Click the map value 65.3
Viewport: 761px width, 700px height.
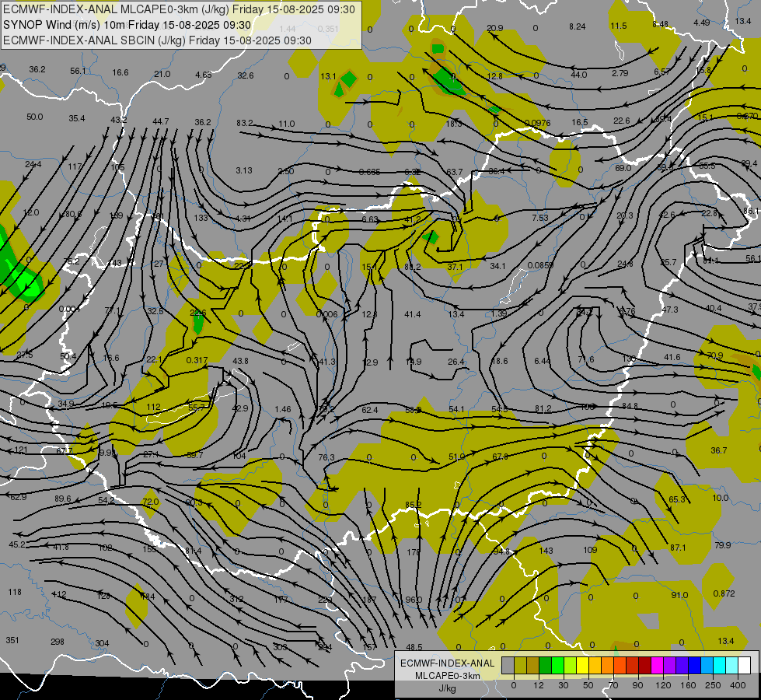(677, 499)
